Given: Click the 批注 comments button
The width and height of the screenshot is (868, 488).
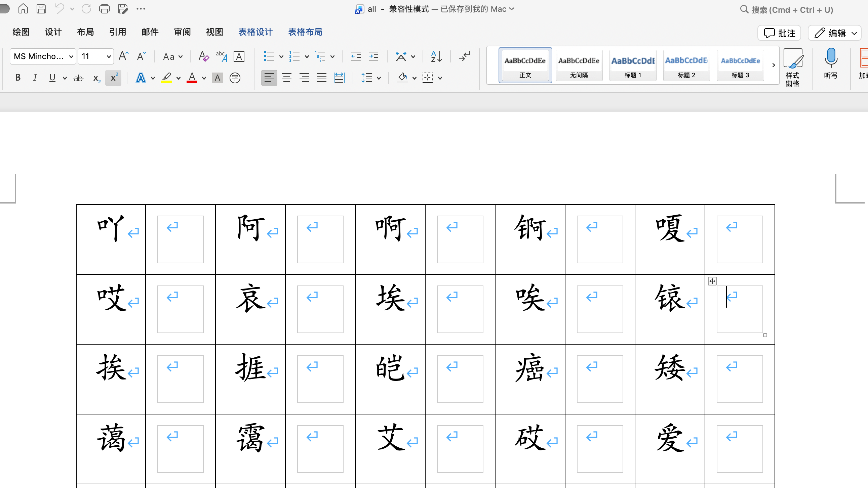Looking at the screenshot, I should pos(779,33).
